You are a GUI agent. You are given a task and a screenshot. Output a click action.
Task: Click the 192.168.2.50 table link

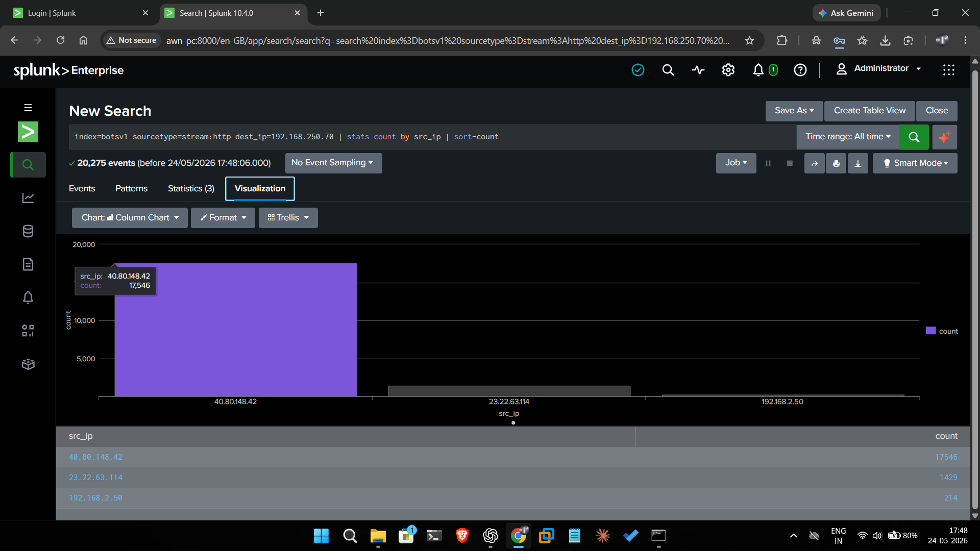tap(95, 498)
